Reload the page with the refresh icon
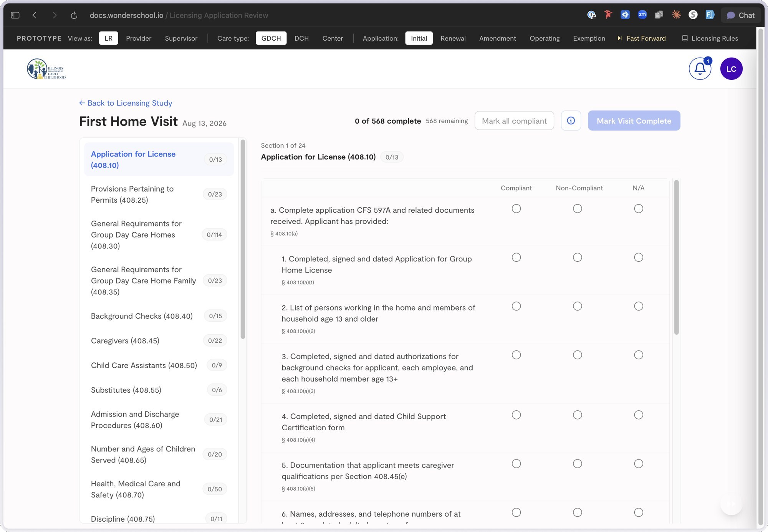Screen dimensions: 768x532 (74, 15)
